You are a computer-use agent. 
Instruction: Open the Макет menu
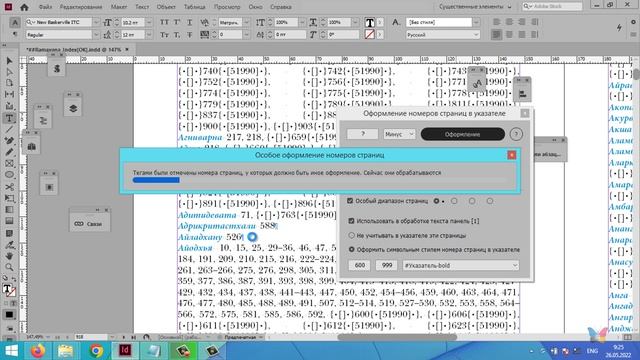pyautogui.click(x=119, y=7)
